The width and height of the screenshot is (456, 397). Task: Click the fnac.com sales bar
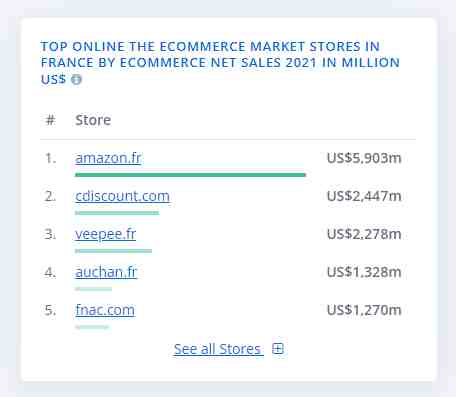click(92, 327)
